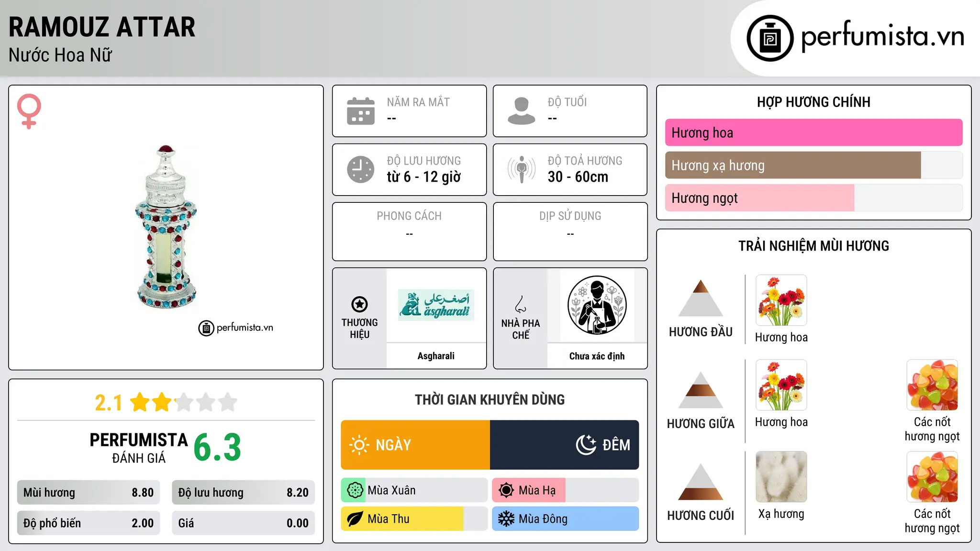Click the perfumista.vn site name in the header

click(882, 36)
